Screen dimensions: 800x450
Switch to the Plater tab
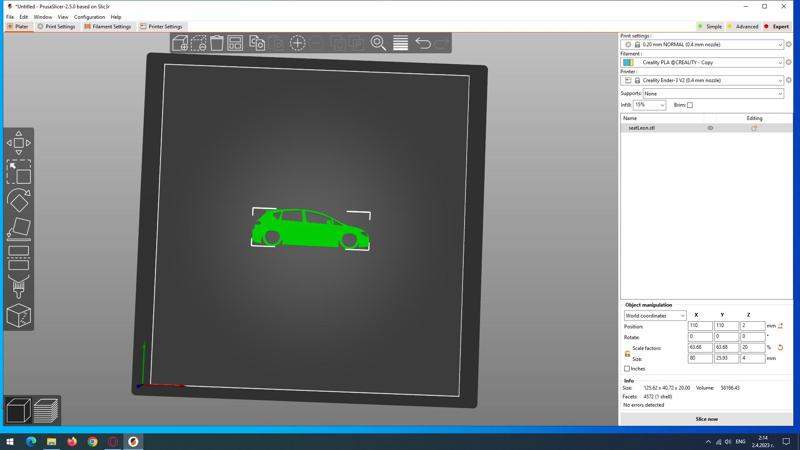(18, 27)
